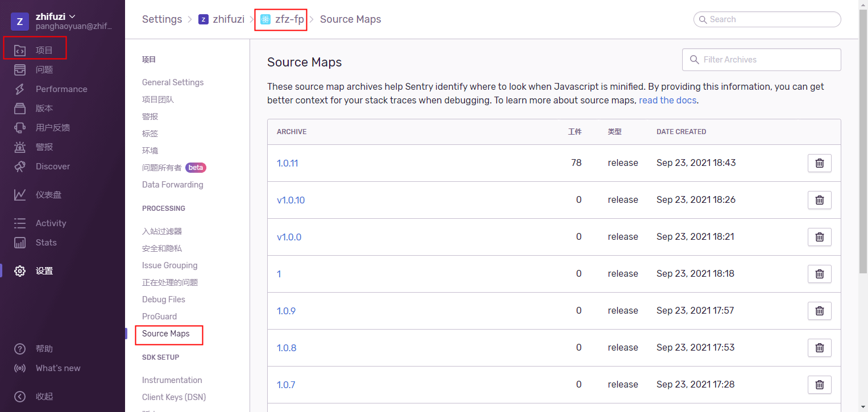Collapse the sidebar with 收起
868x412 pixels.
[20, 397]
